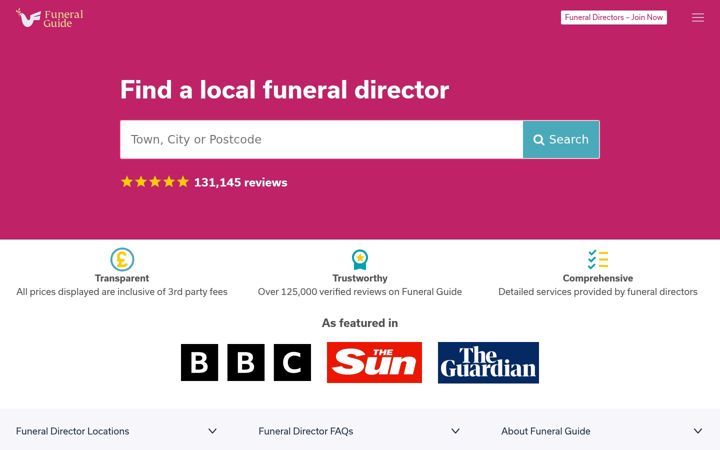Click the pound sign Transparent icon
This screenshot has width=720, height=450.
(122, 259)
